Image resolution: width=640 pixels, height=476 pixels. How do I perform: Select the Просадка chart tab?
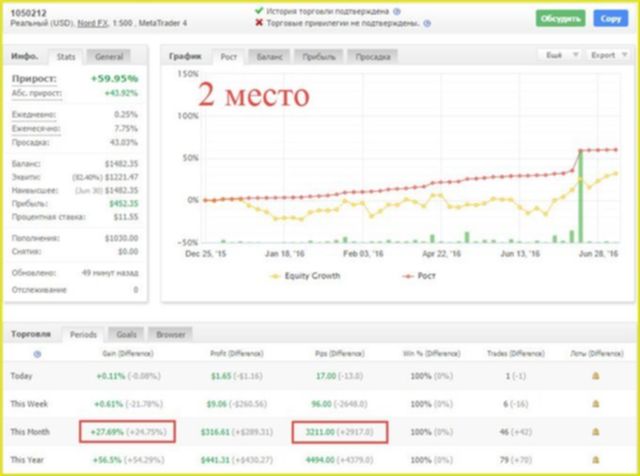[373, 57]
